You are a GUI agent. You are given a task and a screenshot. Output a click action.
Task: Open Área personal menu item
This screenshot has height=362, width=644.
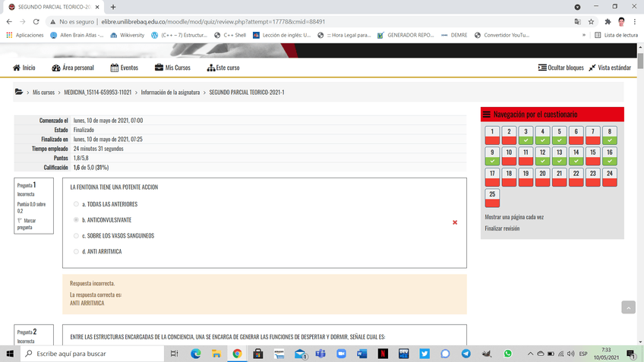[x=73, y=68]
